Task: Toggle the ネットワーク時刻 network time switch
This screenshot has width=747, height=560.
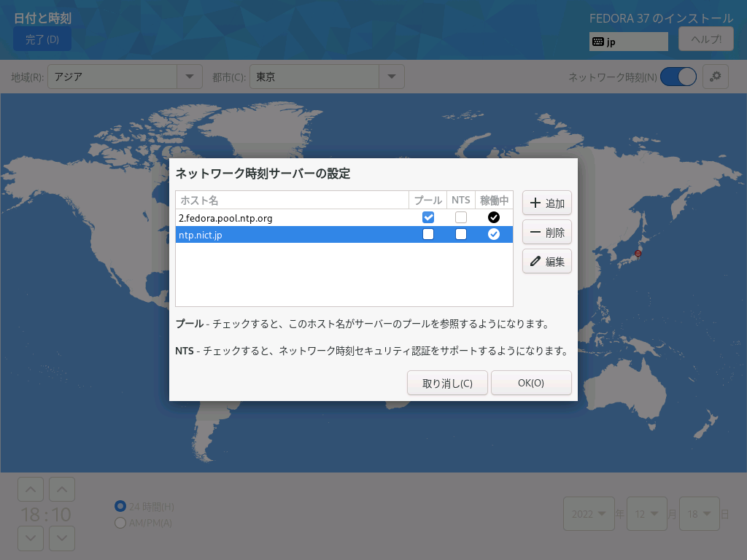Action: point(678,77)
